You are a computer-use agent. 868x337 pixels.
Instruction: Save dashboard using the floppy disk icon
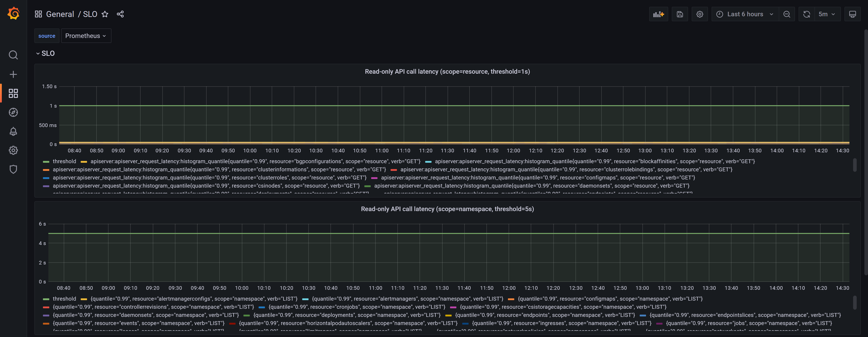[x=680, y=14]
